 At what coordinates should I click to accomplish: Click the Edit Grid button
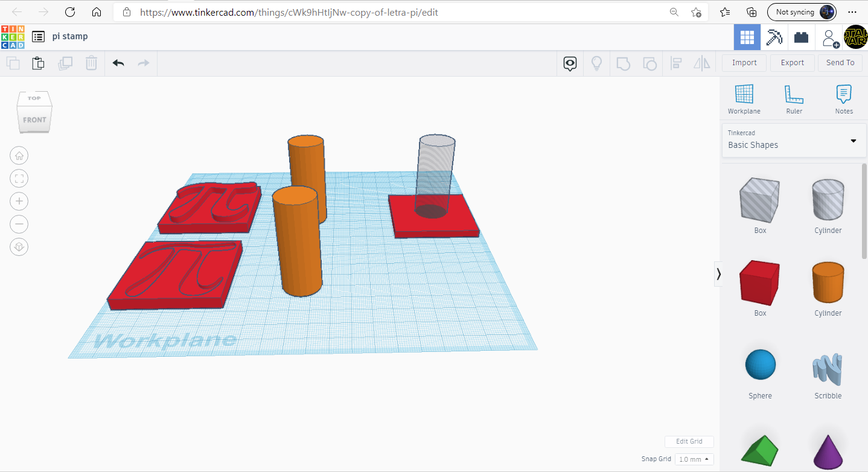pos(689,442)
